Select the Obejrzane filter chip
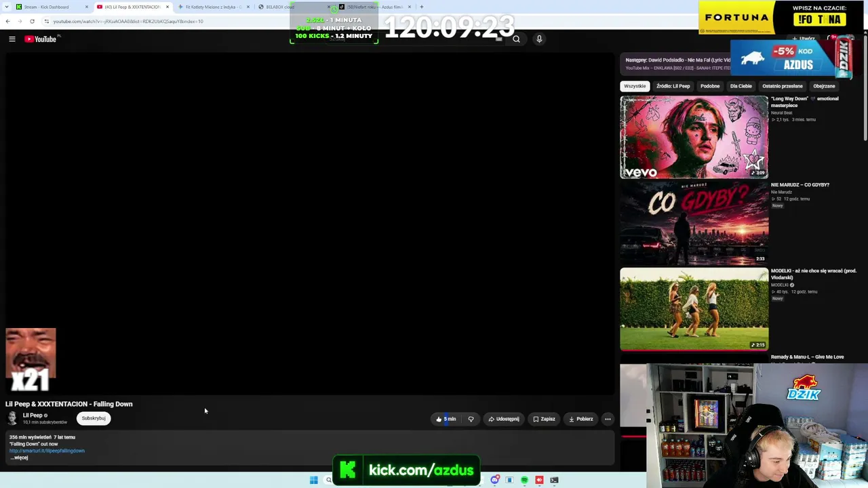The image size is (868, 488). coord(824,86)
